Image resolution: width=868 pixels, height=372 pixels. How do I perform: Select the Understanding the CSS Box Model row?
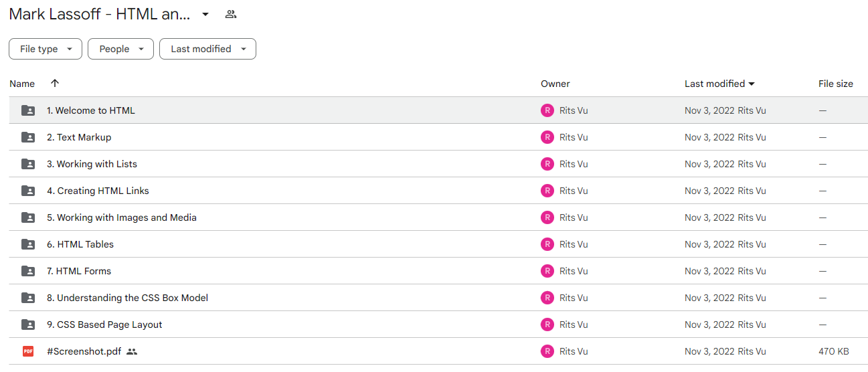click(x=438, y=298)
